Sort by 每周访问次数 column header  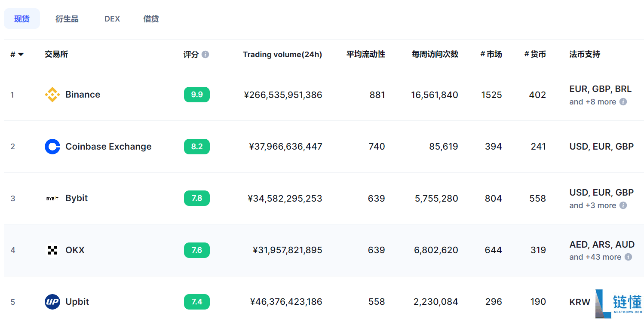(x=435, y=55)
